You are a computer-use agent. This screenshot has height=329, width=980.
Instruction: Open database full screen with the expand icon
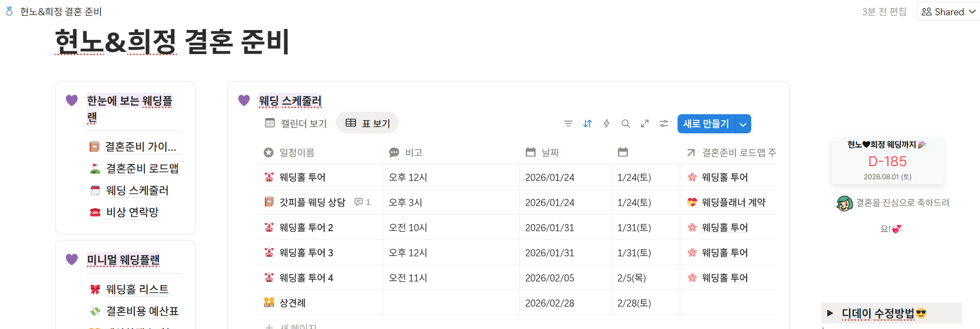[645, 124]
